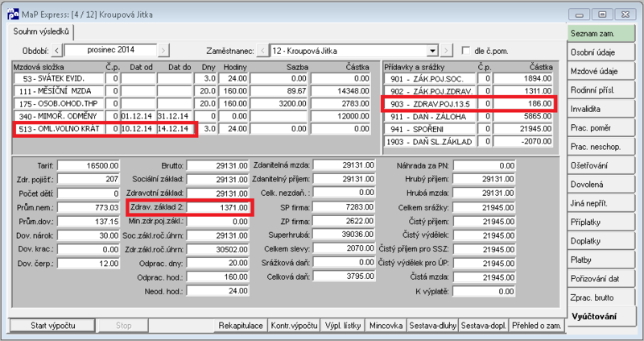Image resolution: width=644 pixels, height=341 pixels.
Task: Open Prac. neschop. side tab
Action: click(601, 147)
